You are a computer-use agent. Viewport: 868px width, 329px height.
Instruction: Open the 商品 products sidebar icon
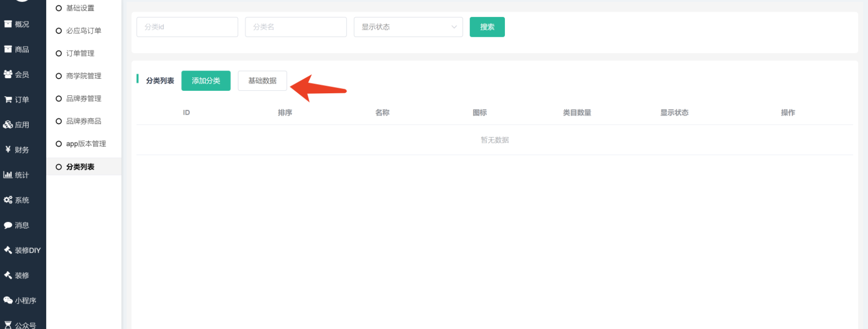(x=8, y=49)
